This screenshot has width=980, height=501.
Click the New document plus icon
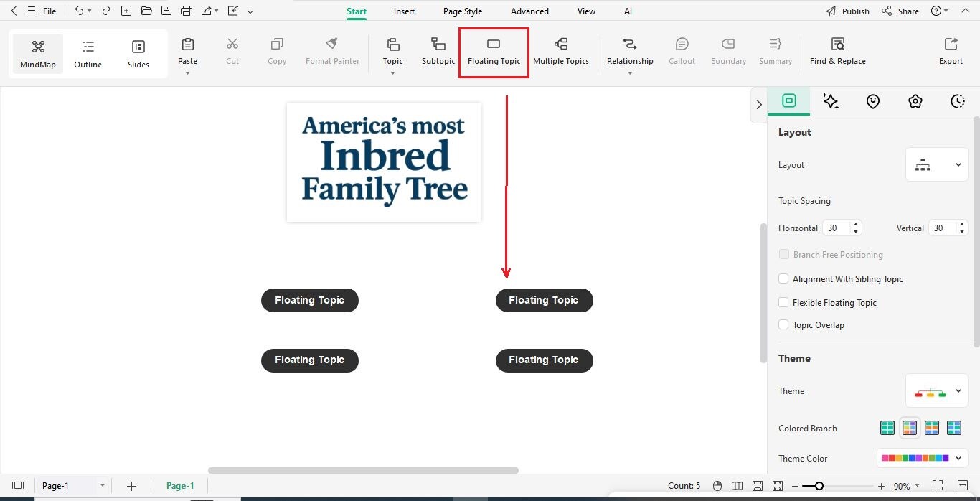coord(126,11)
